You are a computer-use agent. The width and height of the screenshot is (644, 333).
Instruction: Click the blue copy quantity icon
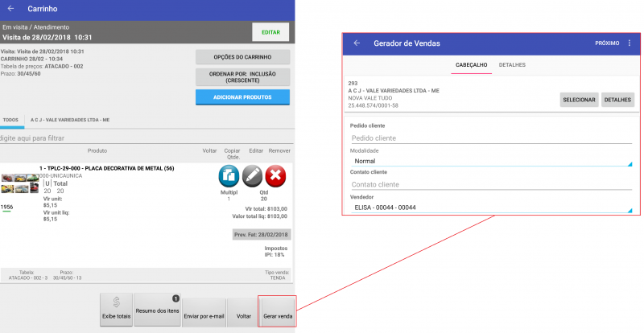pyautogui.click(x=230, y=176)
